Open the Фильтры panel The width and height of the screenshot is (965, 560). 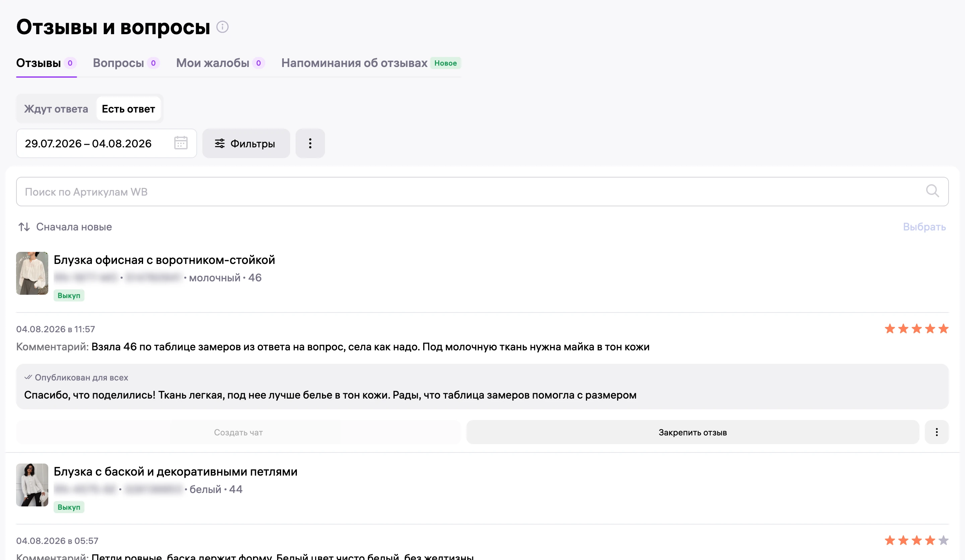[246, 144]
